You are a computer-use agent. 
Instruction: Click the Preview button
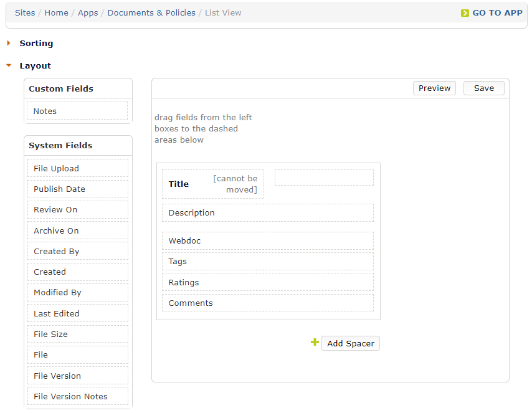[x=434, y=88]
